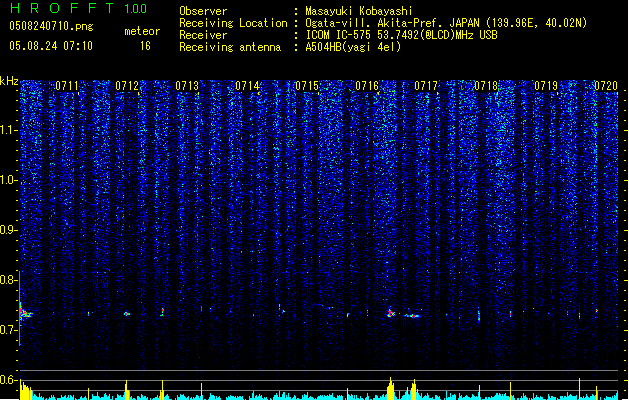The image size is (629, 400).
Task: Select antenna value A504HB(yagi 4el)
Action: 353,47
